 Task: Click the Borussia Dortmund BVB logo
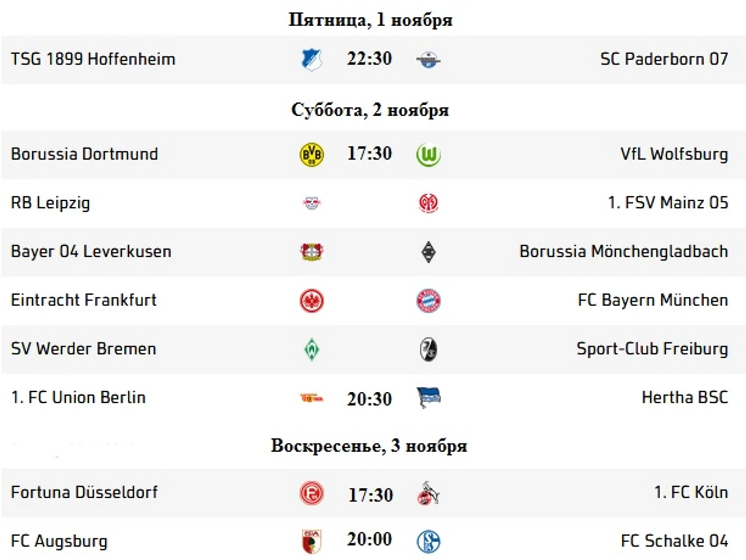312,154
